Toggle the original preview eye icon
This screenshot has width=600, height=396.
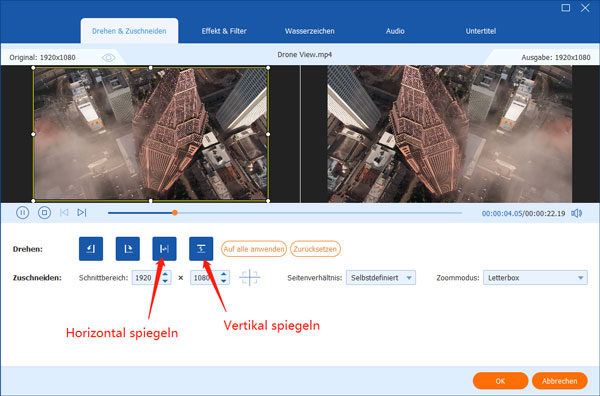tap(108, 58)
